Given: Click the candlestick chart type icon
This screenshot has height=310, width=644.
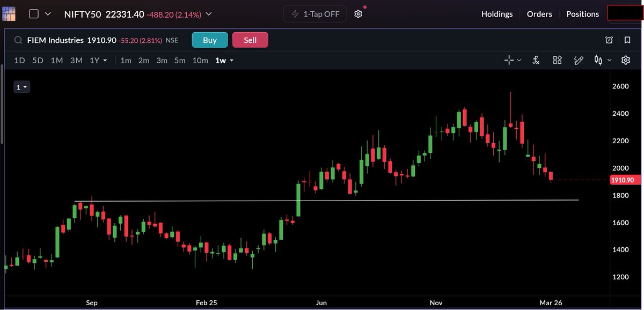Looking at the screenshot, I should (598, 60).
